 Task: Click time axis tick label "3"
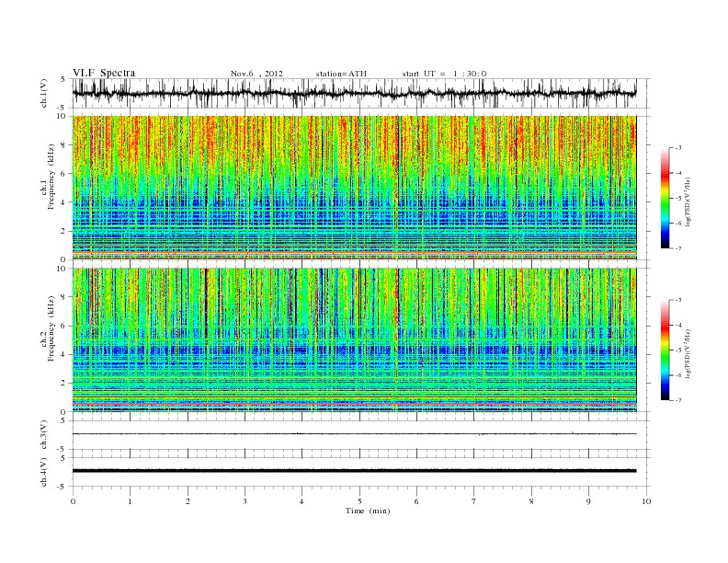point(245,501)
